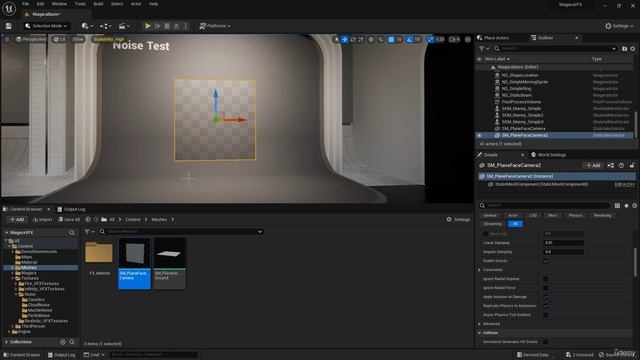Toggle world/local coordinate space icon
Screen dimensions: 640x360
pos(371,39)
